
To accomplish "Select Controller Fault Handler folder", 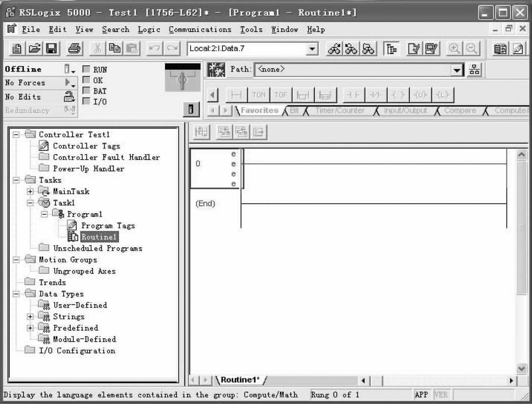I will 106,157.
